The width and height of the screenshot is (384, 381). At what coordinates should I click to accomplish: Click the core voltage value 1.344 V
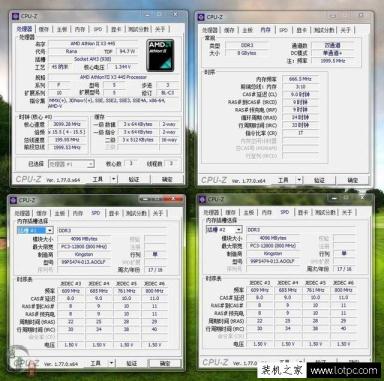point(123,67)
